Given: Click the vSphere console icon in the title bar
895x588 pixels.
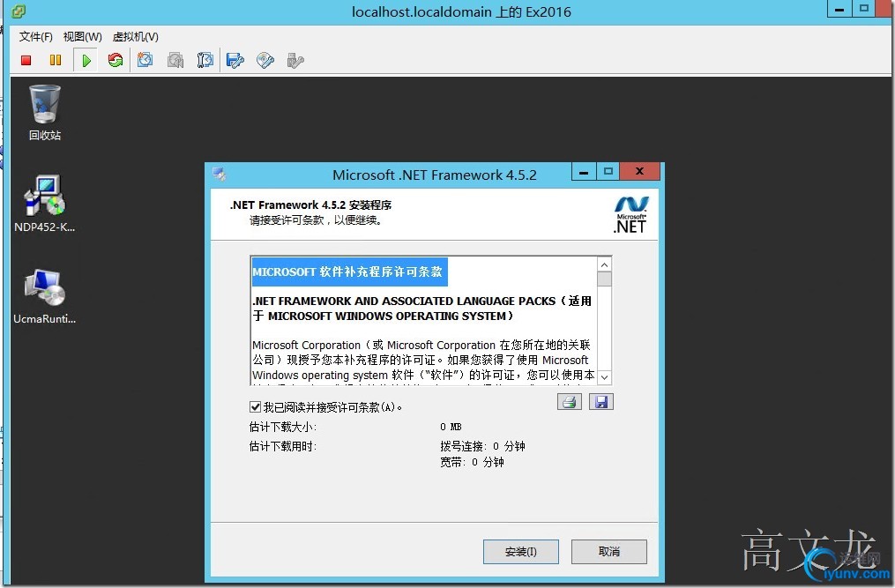Looking at the screenshot, I should [x=19, y=11].
